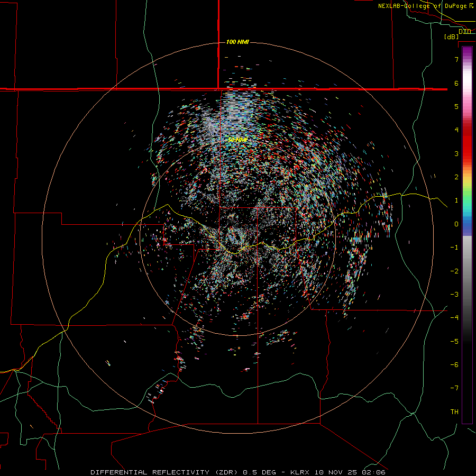
Task: Click DIFFERENTIAL REFLECTIVITY in the caption
Action: (150, 472)
